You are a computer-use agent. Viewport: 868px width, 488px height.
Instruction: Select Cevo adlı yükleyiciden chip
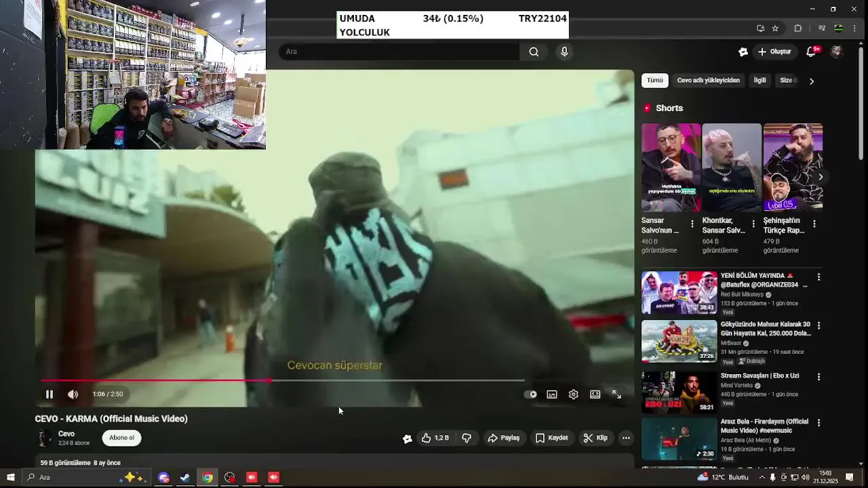(708, 81)
